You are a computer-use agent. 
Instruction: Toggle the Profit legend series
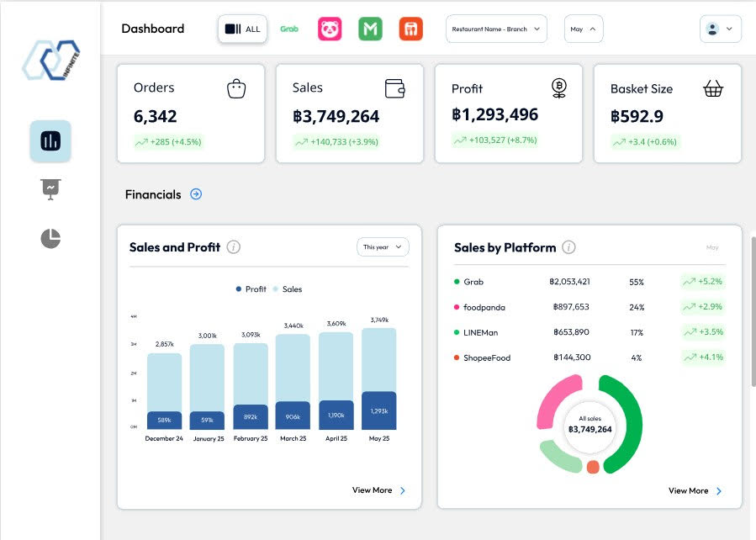(x=251, y=289)
